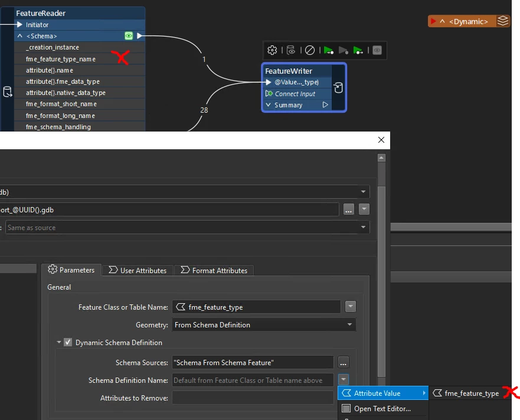This screenshot has width=520, height=420.
Task: Click the FeatureWriter transformer title
Action: tap(289, 71)
